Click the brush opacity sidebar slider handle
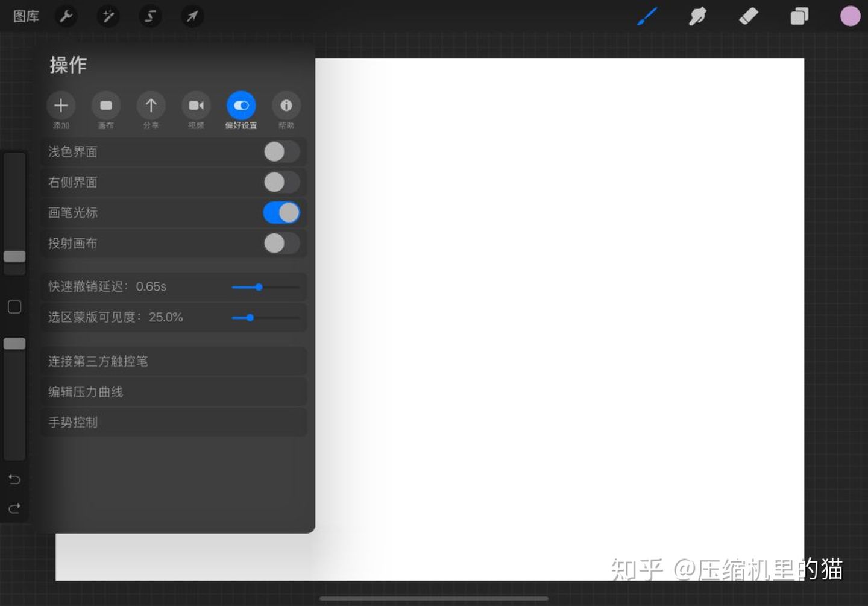 point(14,344)
